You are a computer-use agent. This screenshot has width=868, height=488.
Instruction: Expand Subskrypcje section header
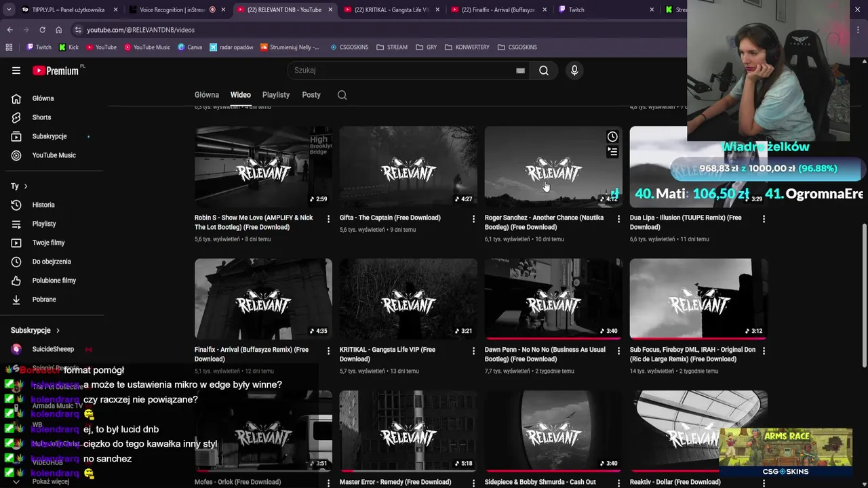tap(35, 330)
